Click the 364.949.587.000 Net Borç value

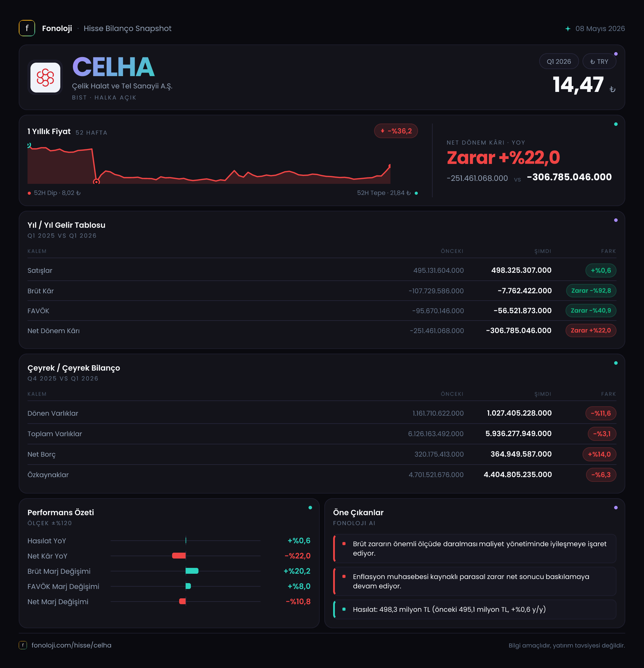(x=521, y=454)
